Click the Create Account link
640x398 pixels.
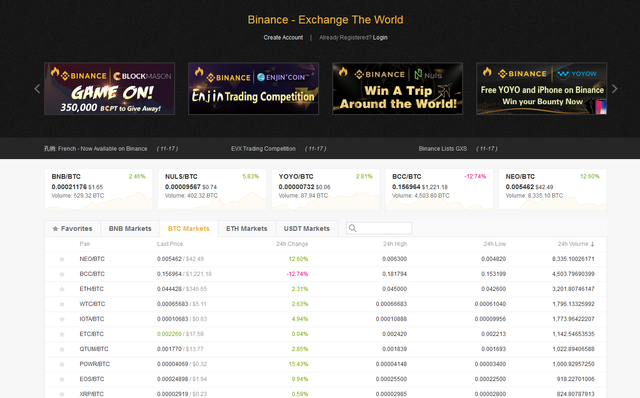coord(283,38)
